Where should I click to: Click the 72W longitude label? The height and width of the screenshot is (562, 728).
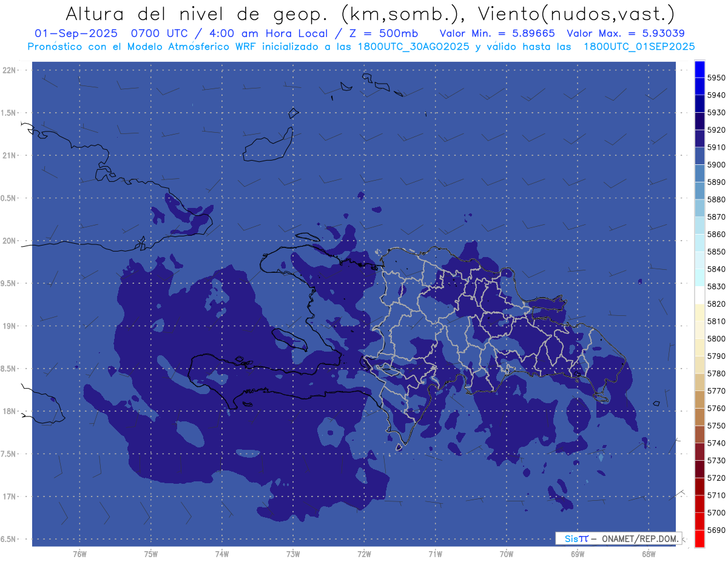(x=364, y=554)
